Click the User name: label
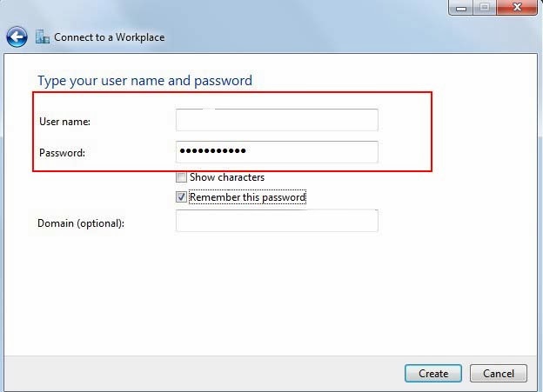The image size is (543, 392). pos(64,122)
